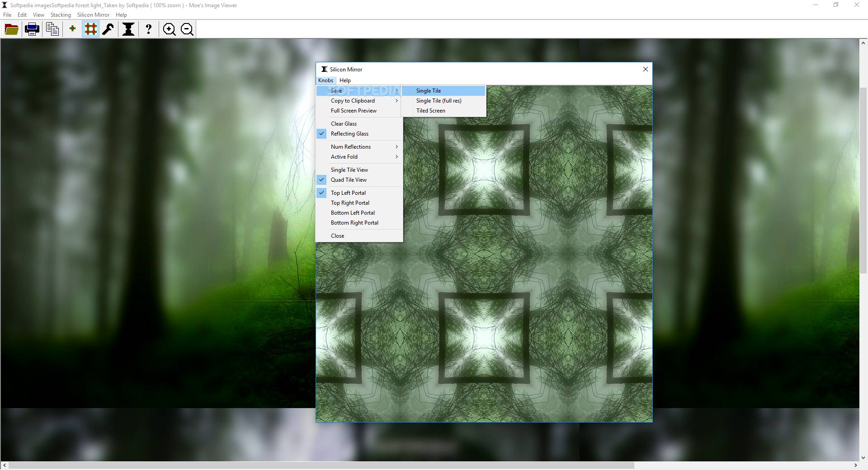Toggle the Reflecting Glass option

tap(359, 134)
